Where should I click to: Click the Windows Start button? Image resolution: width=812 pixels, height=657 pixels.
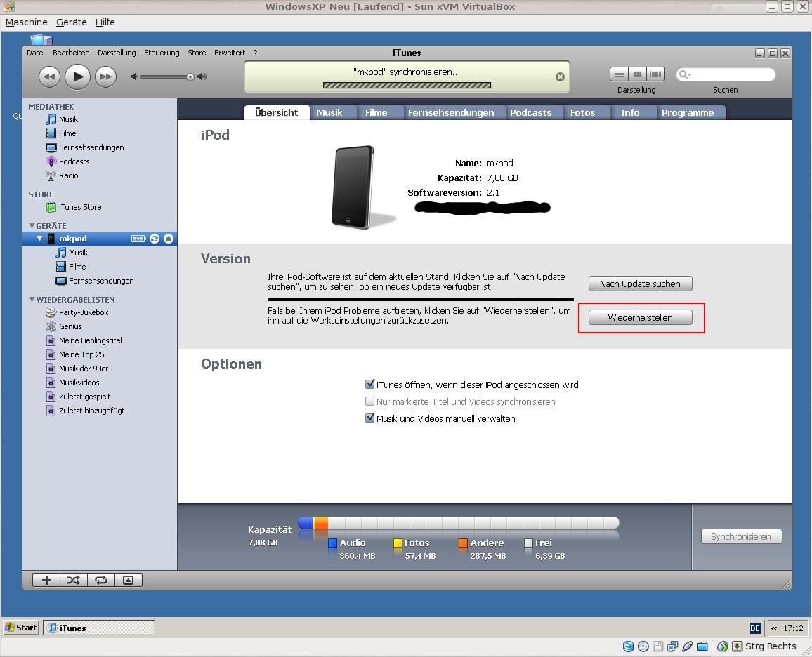(21, 628)
